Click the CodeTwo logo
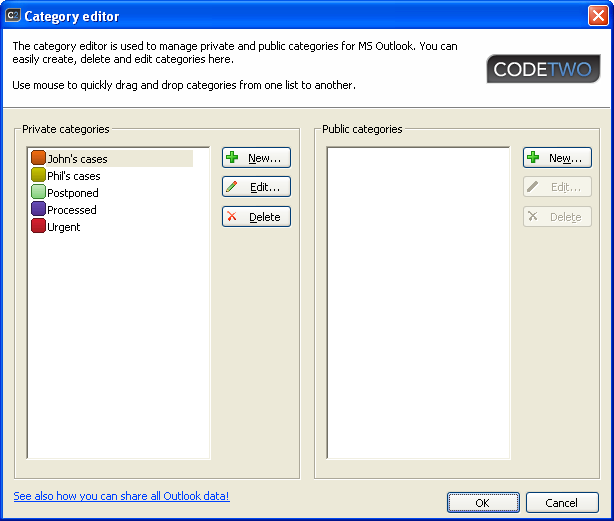The height and width of the screenshot is (521, 614). click(x=543, y=69)
